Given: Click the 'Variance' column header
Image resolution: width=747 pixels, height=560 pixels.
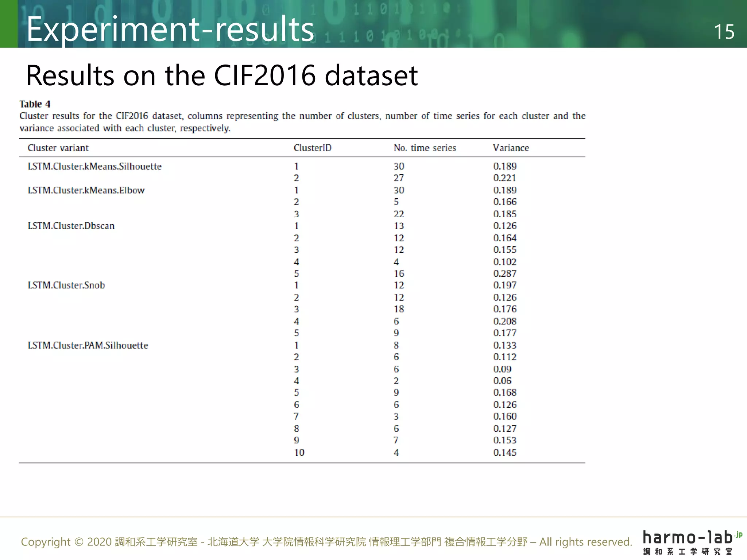Looking at the screenshot, I should [x=511, y=148].
